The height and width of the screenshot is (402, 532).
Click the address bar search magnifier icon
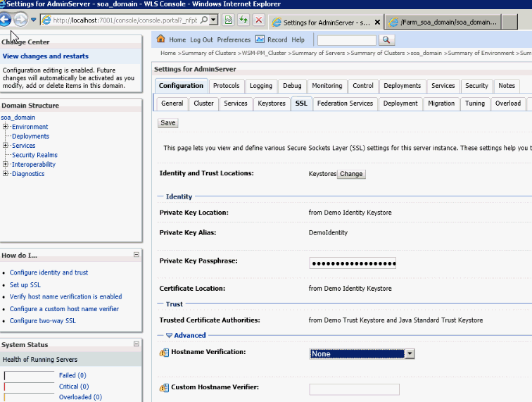(204, 20)
